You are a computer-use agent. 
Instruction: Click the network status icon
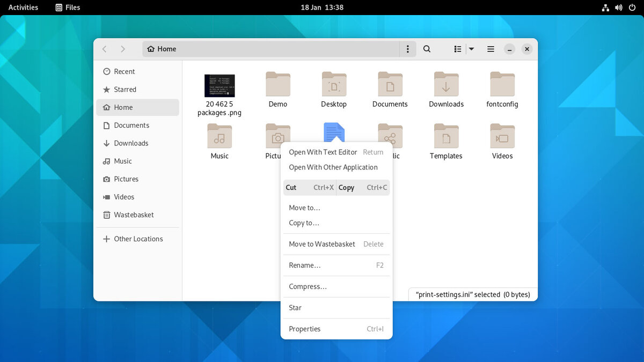(x=605, y=8)
